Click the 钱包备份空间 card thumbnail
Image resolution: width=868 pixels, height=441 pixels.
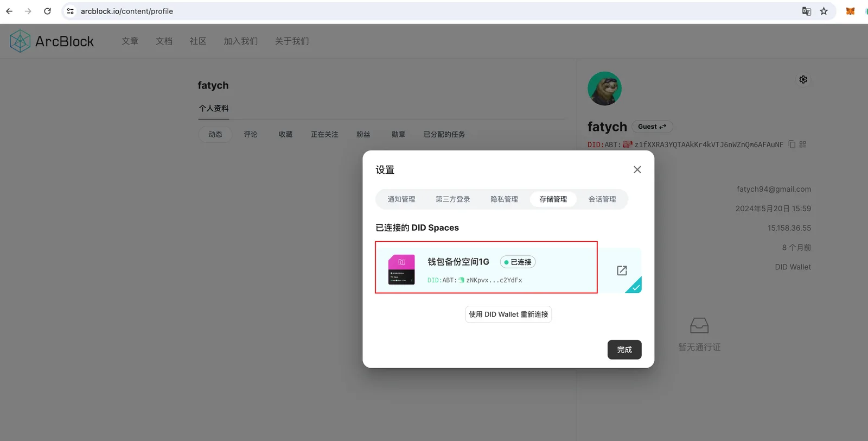click(401, 270)
